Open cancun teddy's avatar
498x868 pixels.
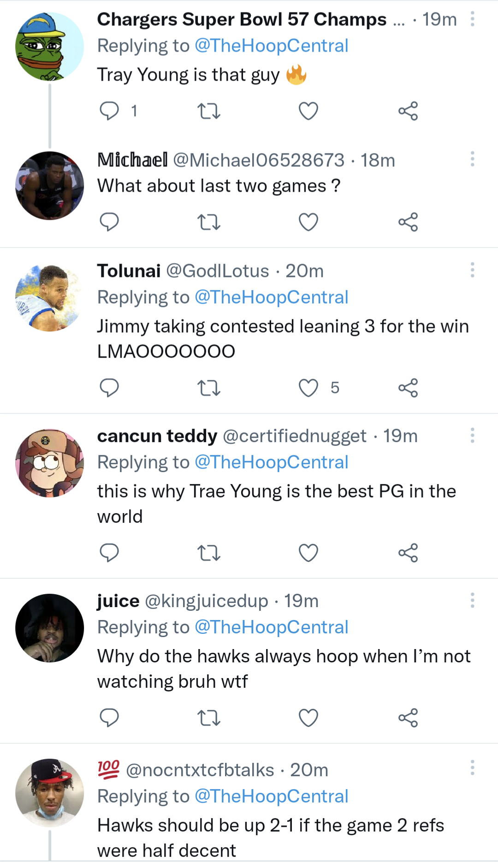coord(50,463)
